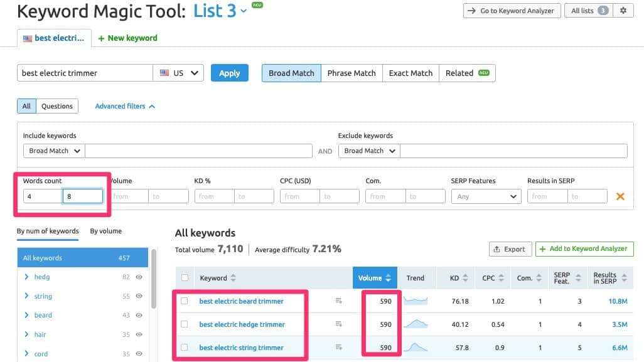644x362 pixels.
Task: Sort by KD column arrows
Action: (x=465, y=278)
